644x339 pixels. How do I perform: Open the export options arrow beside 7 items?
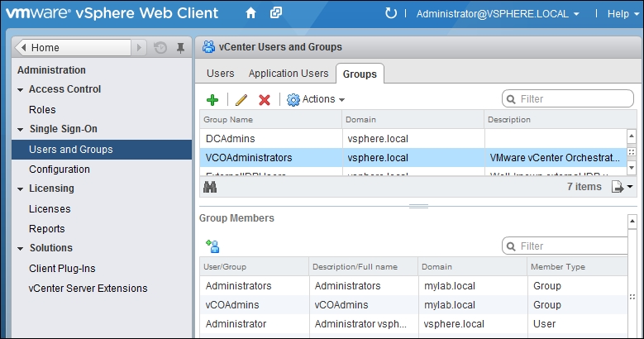630,187
